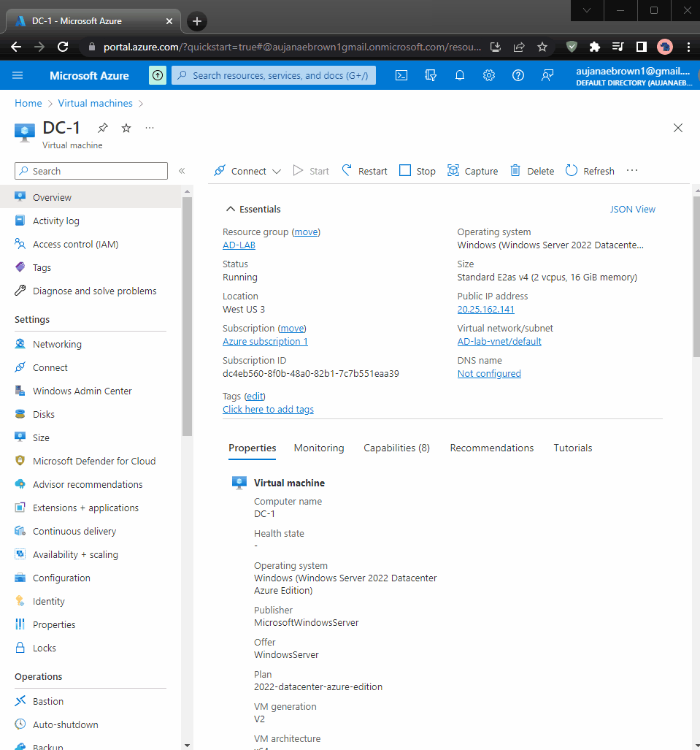Screen dimensions: 700x750
Task: Switch to the Tutorials tab
Action: (x=573, y=448)
